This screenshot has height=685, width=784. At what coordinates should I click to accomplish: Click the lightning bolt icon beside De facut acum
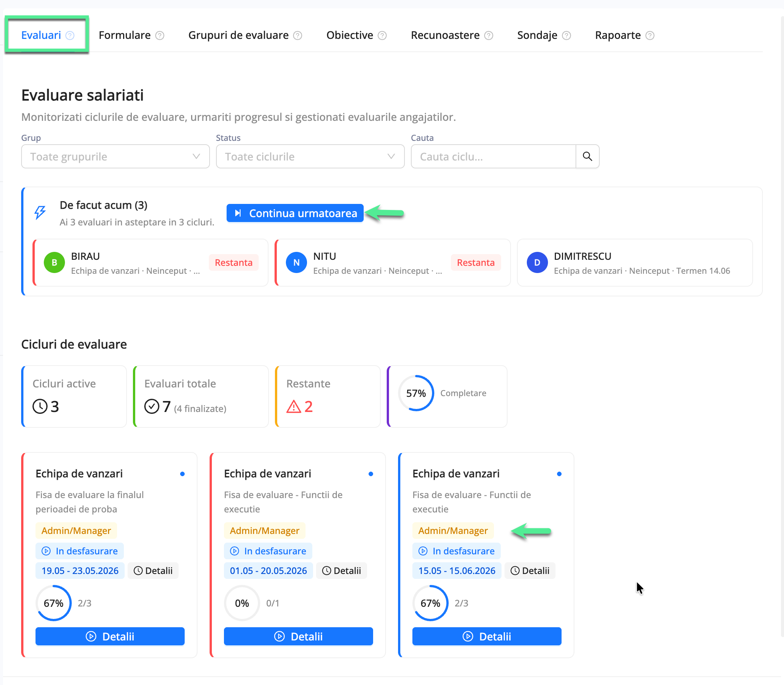[x=40, y=213]
